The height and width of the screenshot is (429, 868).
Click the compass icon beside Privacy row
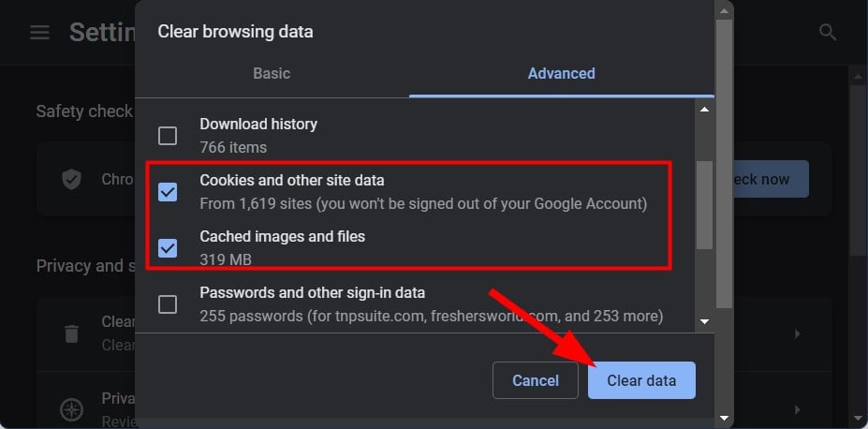point(71,410)
